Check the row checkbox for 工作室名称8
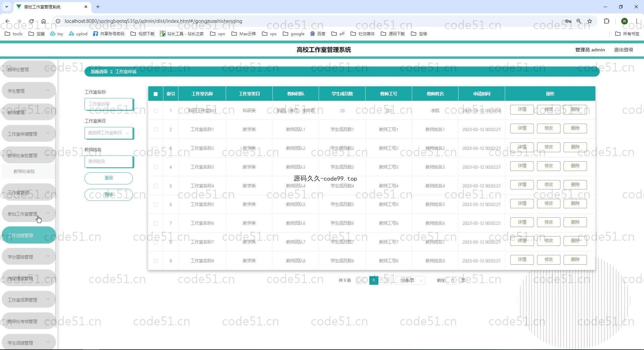 156,261
